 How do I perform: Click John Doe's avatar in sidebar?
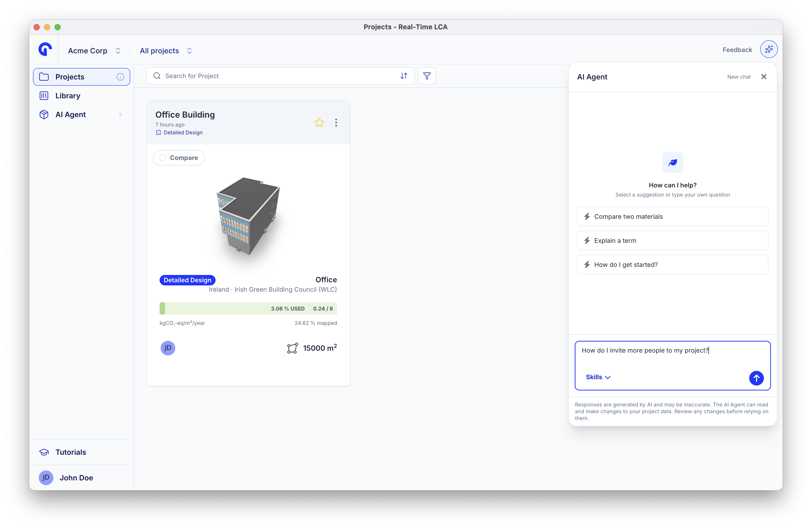pos(46,478)
